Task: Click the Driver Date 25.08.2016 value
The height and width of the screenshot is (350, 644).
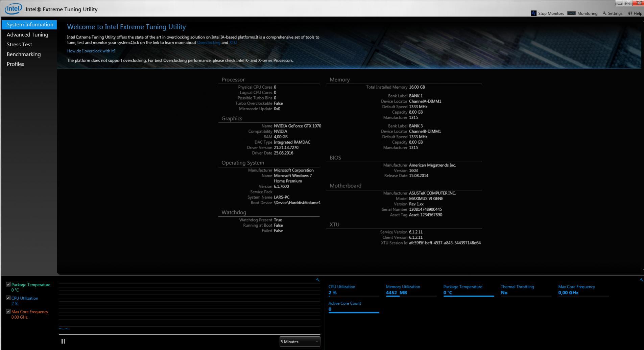Action: point(284,153)
